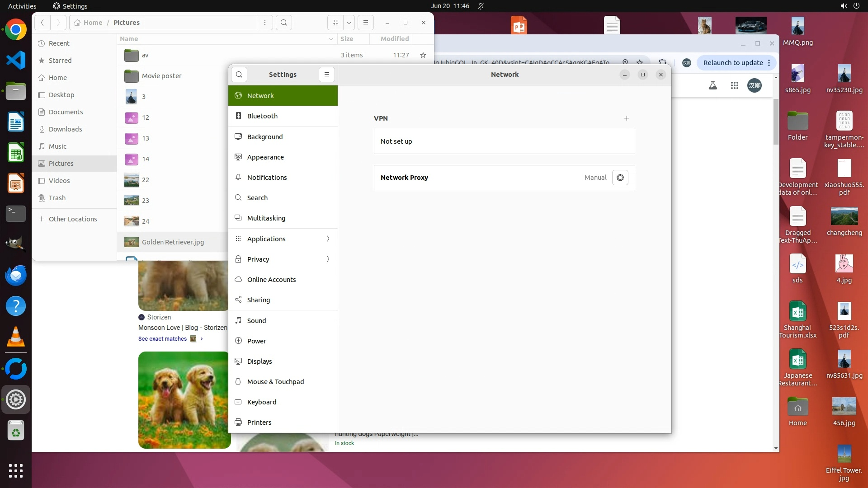The image size is (868, 488).
Task: Click the Chrome page vertical scrollbar
Action: tap(776, 122)
